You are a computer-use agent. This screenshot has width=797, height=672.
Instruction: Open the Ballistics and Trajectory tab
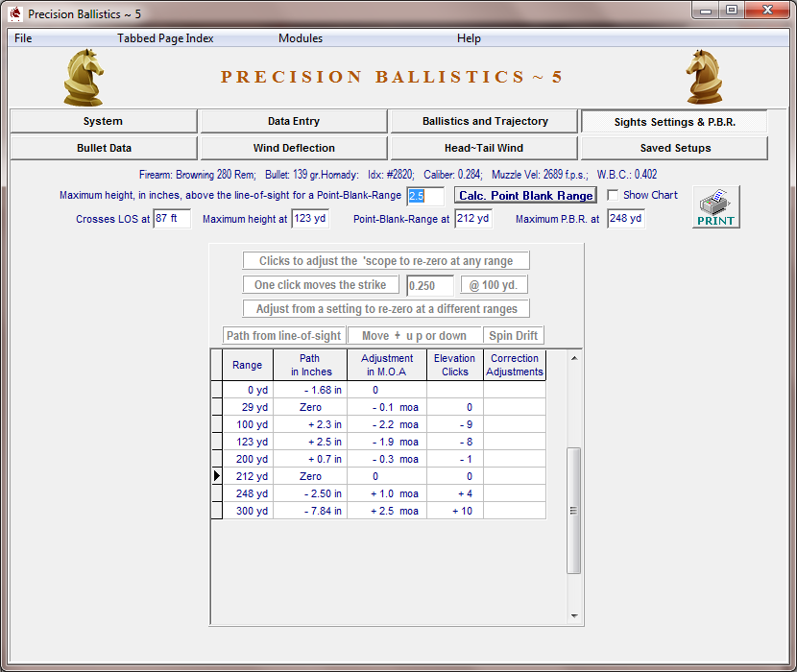(x=484, y=121)
